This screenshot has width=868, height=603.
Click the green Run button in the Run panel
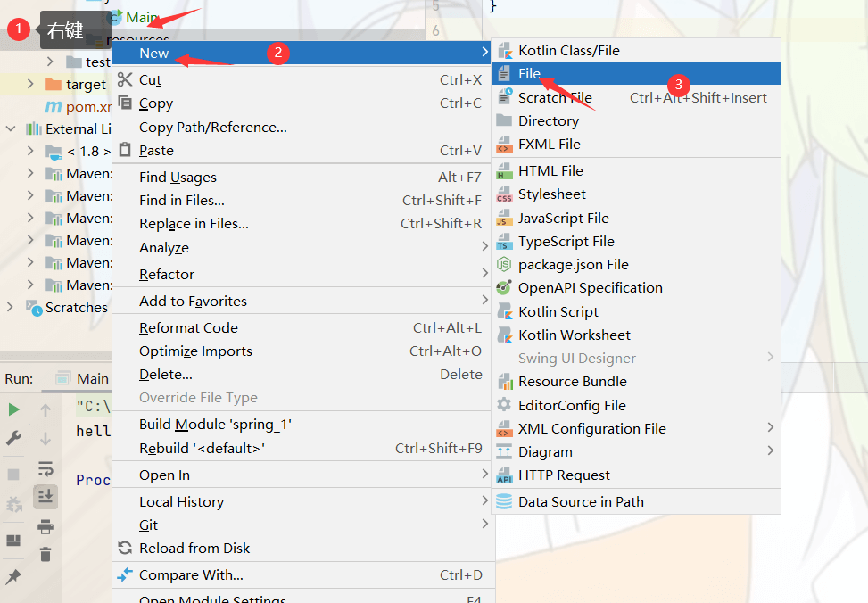[x=14, y=409]
